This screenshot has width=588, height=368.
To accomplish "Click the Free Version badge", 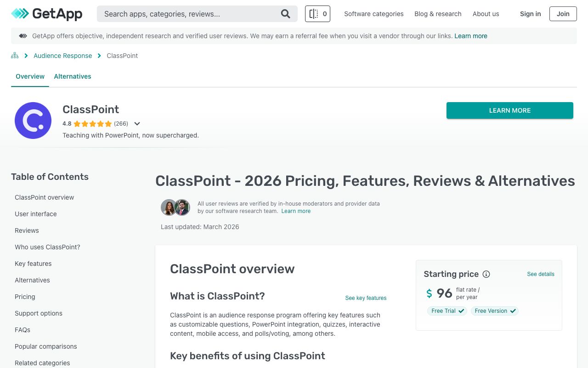I will [495, 311].
